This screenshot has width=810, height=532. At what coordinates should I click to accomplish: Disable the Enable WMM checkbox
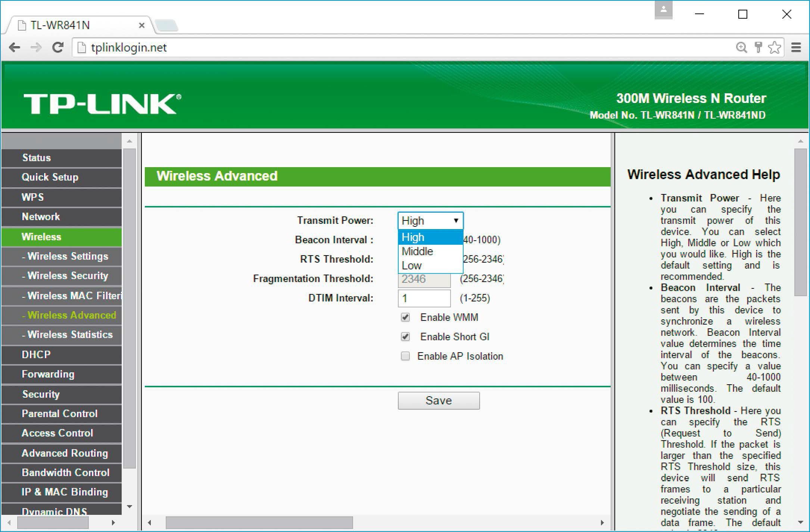[405, 317]
